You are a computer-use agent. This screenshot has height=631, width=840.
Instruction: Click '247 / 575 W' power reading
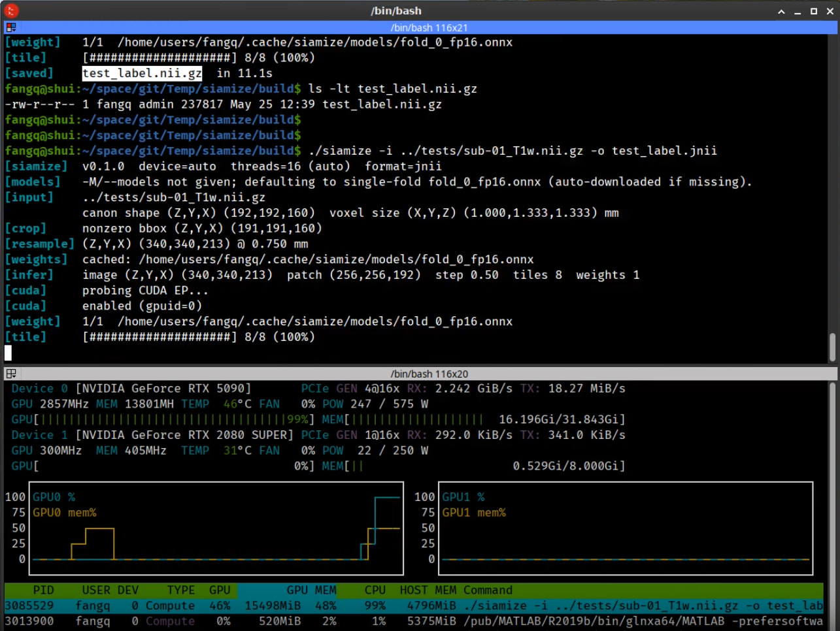coord(389,404)
